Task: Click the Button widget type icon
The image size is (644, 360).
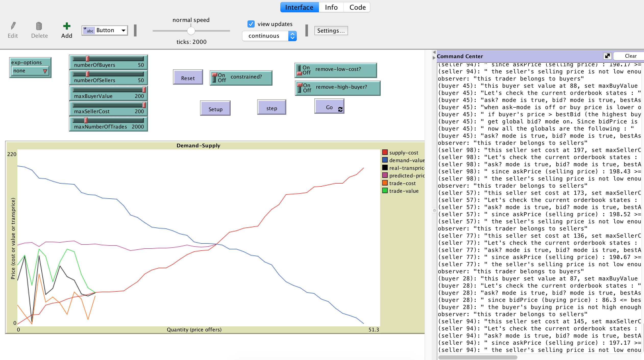Action: coord(89,30)
